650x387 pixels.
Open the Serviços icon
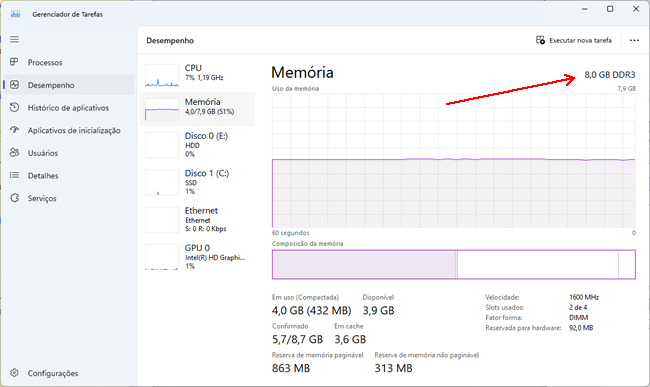[x=15, y=198]
